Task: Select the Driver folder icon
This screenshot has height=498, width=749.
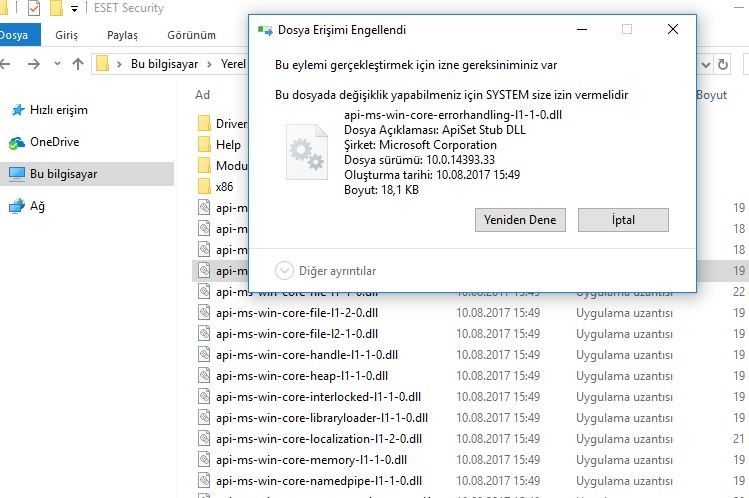Action: click(204, 123)
